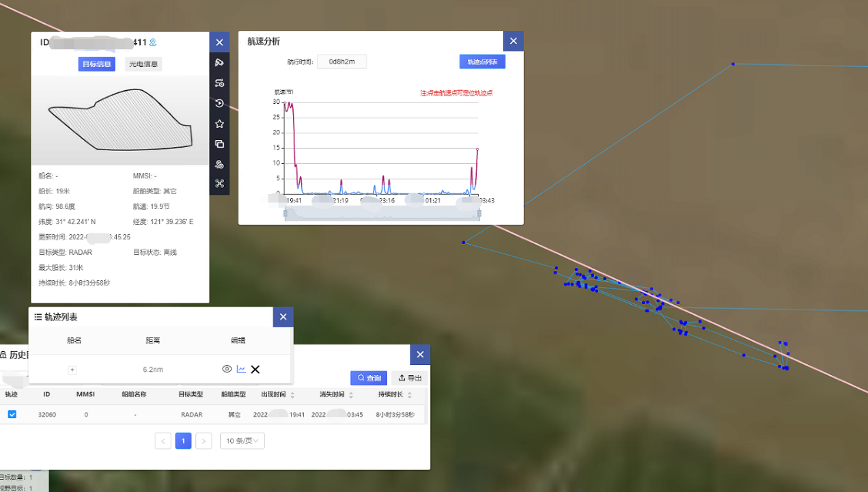The image size is (868, 492).
Task: Click the locate pin icon beside ID
Action: (153, 42)
